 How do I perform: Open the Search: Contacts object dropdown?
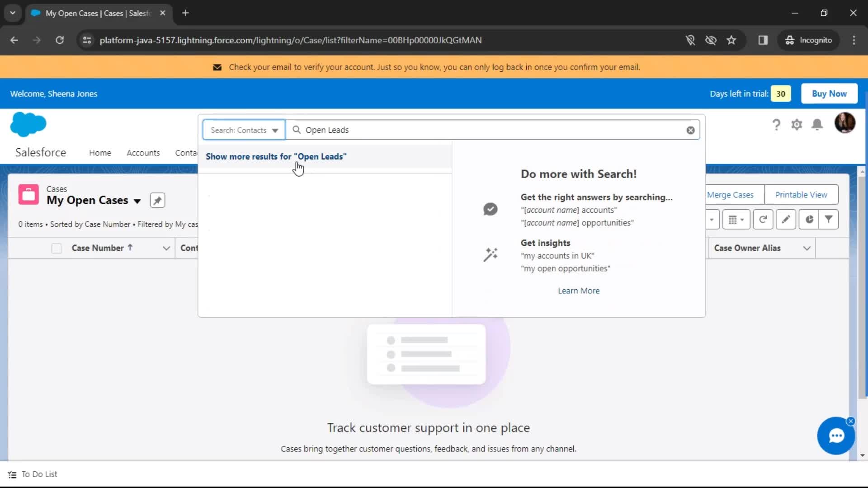(244, 130)
